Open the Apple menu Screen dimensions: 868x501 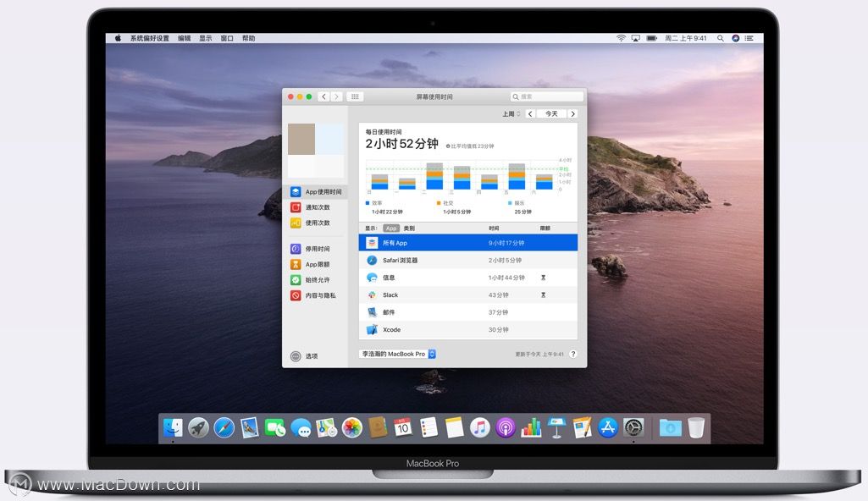point(118,38)
